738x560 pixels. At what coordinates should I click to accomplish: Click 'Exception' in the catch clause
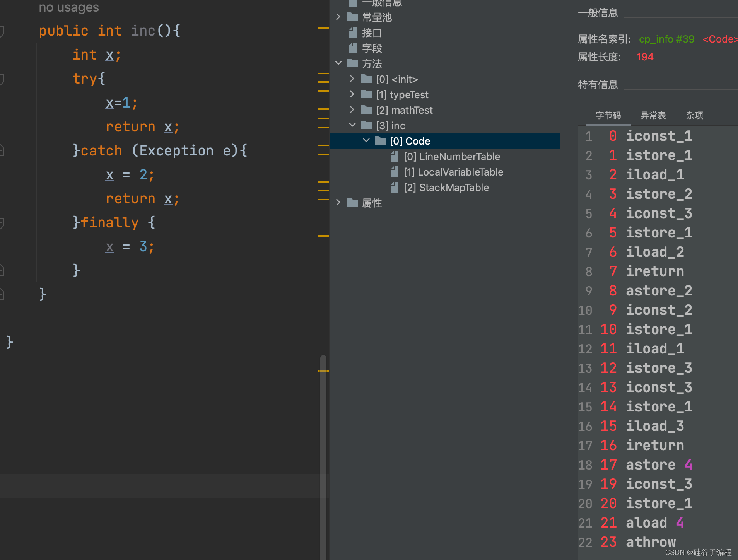pyautogui.click(x=176, y=150)
